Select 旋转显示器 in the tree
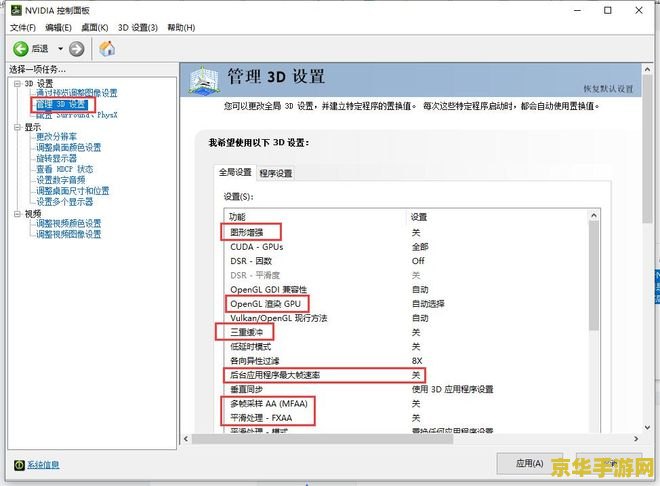Screen dimensions: 660x486 pos(56,158)
